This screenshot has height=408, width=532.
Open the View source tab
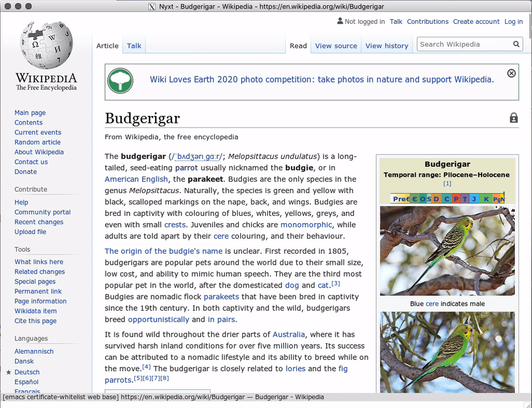tap(336, 46)
